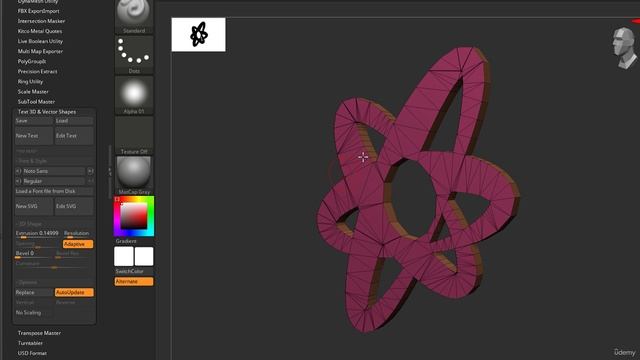Expand the Transpose Master section

(x=39, y=333)
